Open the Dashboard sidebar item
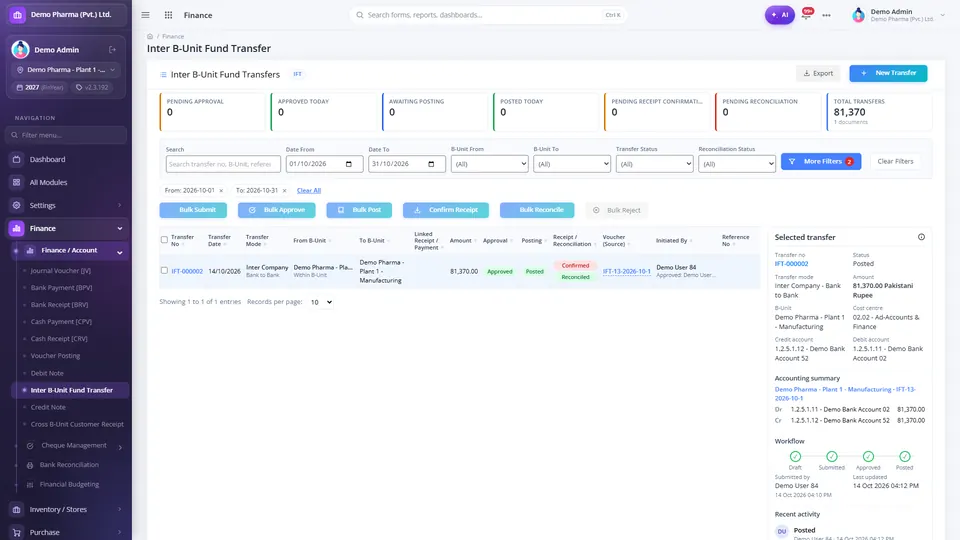Image resolution: width=960 pixels, height=540 pixels. pyautogui.click(x=66, y=159)
